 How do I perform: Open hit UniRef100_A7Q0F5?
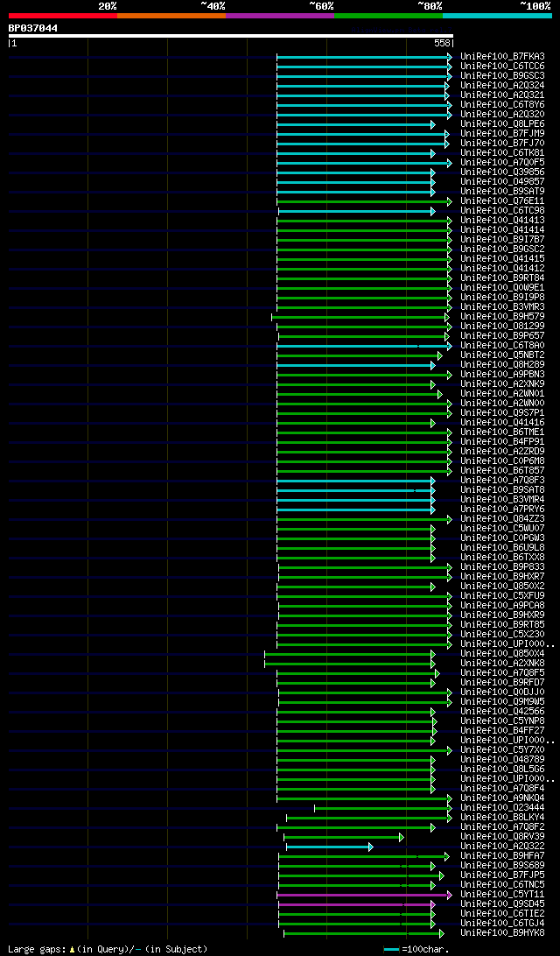(503, 162)
